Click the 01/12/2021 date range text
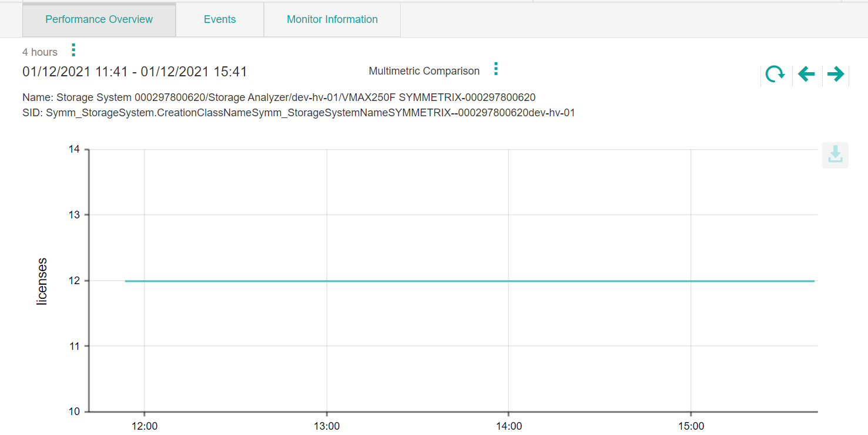 point(135,72)
